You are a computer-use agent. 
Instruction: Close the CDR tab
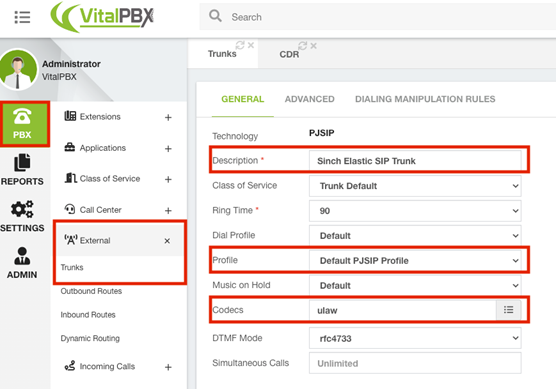point(313,46)
